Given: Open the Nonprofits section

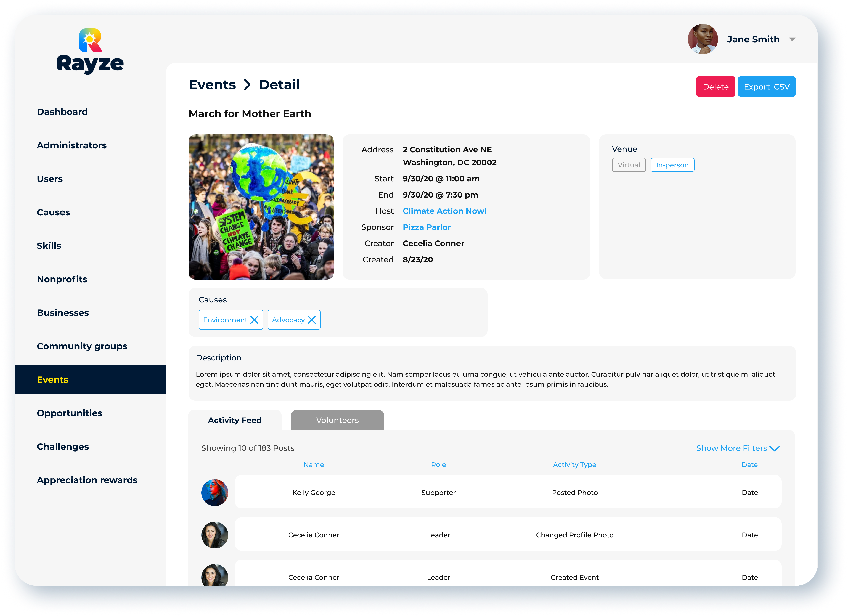Looking at the screenshot, I should [x=62, y=279].
